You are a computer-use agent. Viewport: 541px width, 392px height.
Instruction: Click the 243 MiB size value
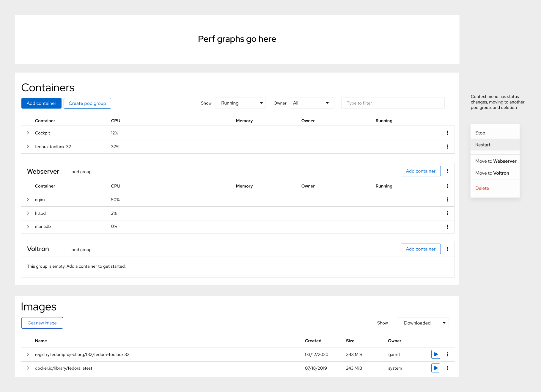pos(354,368)
